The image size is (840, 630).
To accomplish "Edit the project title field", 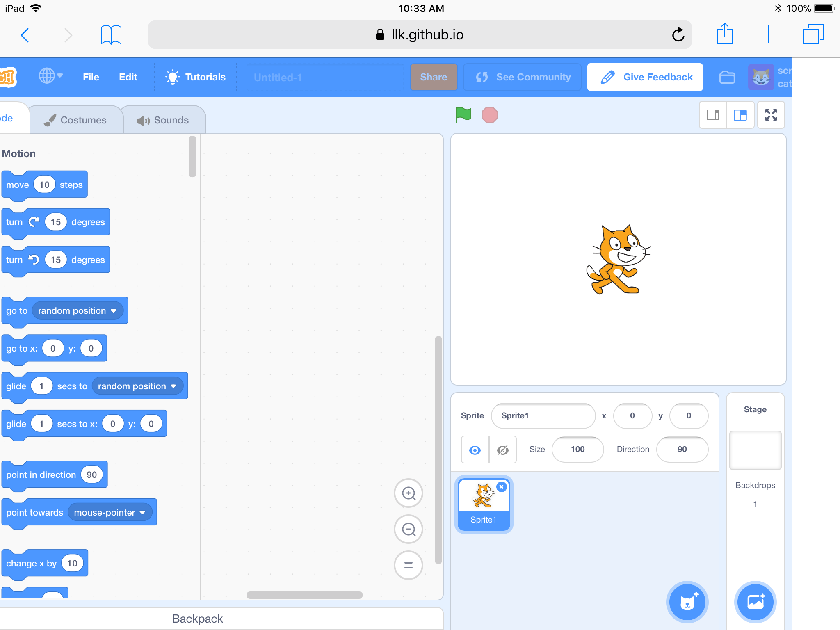I will [x=326, y=77].
